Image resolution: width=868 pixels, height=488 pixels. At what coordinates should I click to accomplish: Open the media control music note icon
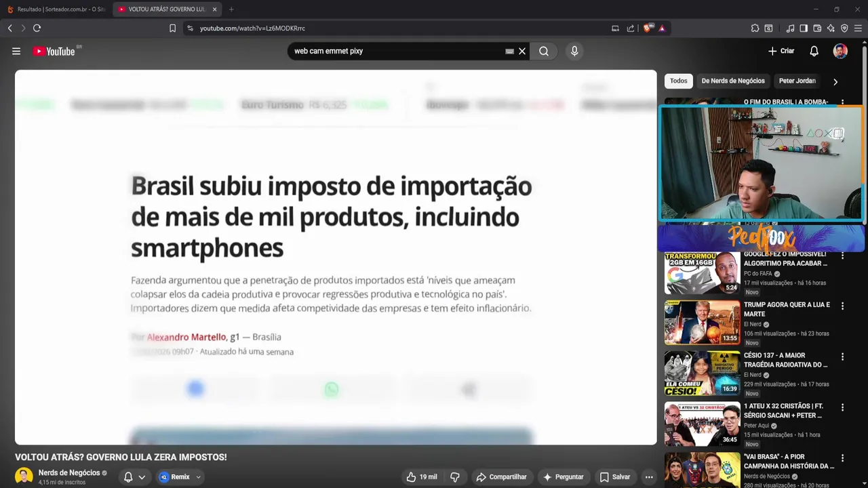click(790, 28)
